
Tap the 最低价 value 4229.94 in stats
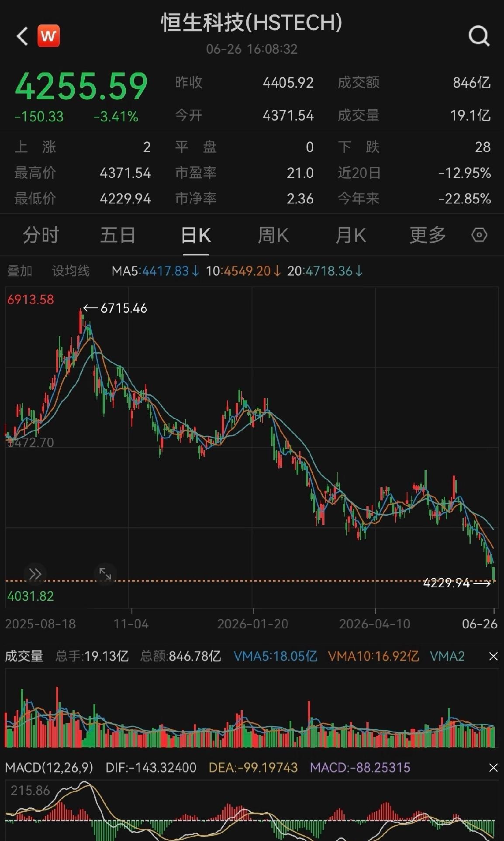(125, 199)
